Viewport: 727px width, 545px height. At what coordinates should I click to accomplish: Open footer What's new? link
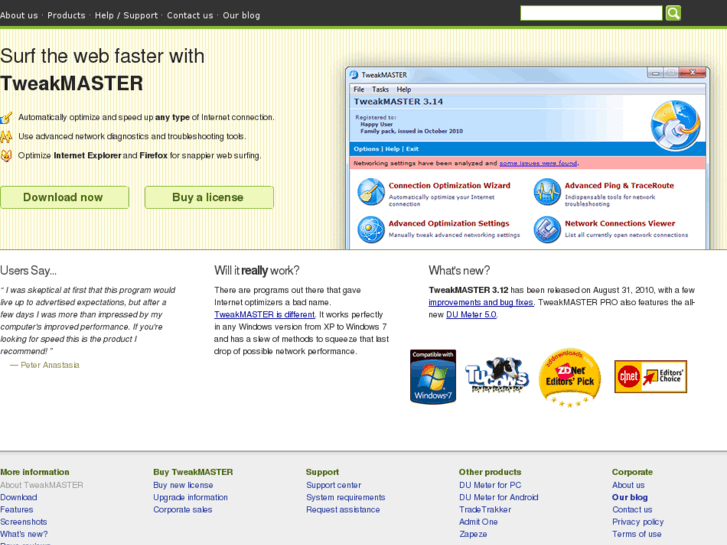[24, 534]
